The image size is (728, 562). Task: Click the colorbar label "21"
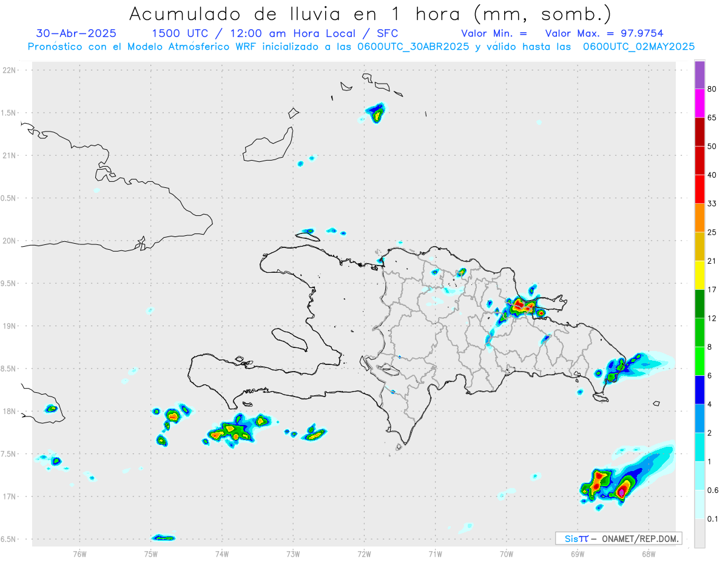(x=712, y=261)
